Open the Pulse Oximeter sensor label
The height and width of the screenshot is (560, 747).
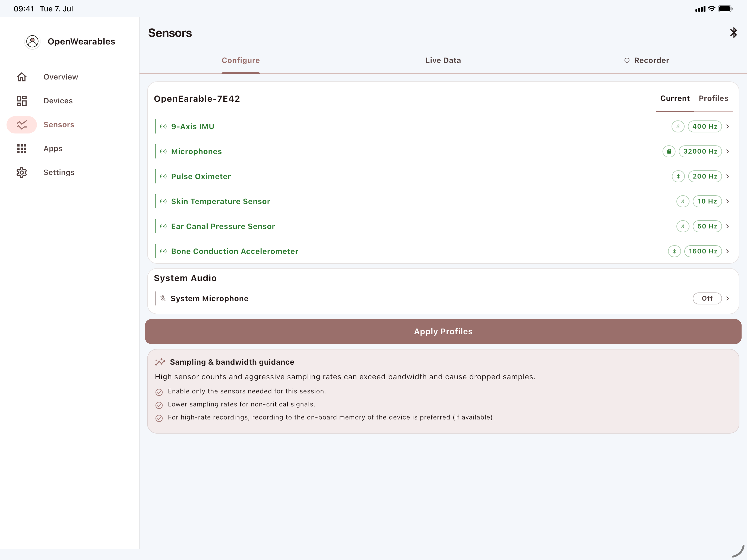[x=201, y=177]
